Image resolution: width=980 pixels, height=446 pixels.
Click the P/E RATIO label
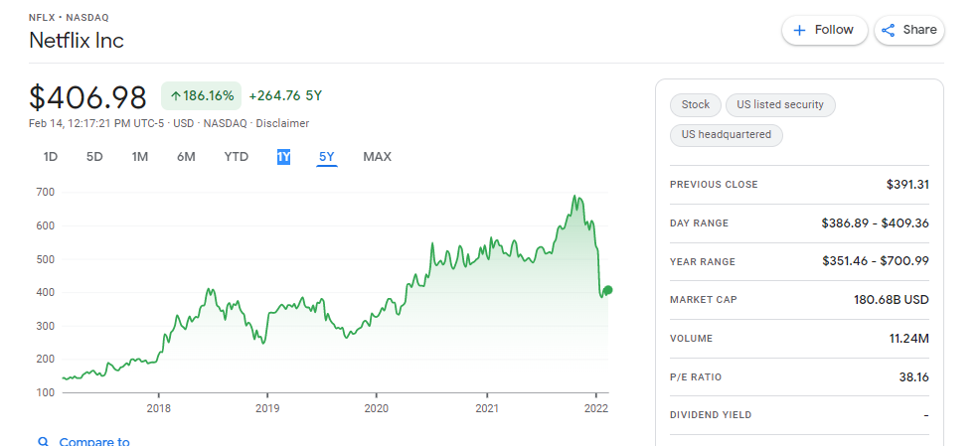click(x=695, y=377)
